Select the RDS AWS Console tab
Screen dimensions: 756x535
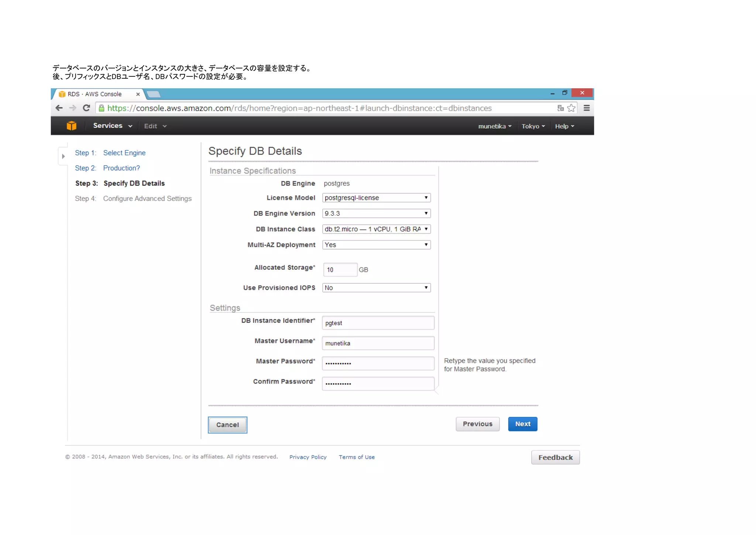(98, 94)
